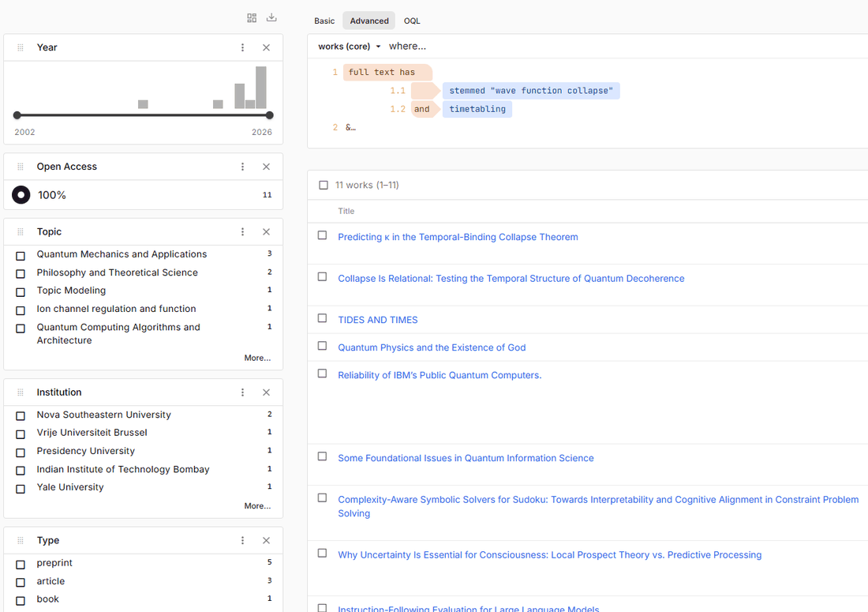Check Nova Southeastern University institution
Screen dimensions: 868x612
(21, 416)
